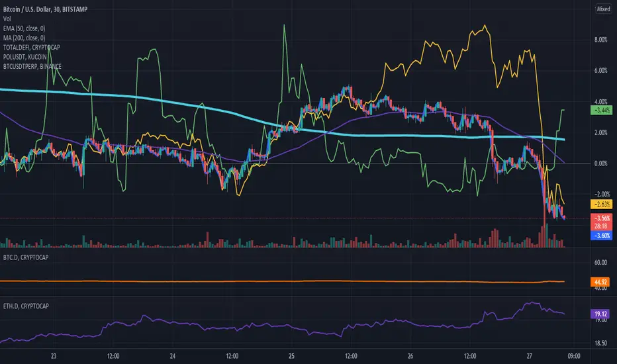Click the purple 19.12 ETH.D value label
This screenshot has height=364, width=617.
600,314
